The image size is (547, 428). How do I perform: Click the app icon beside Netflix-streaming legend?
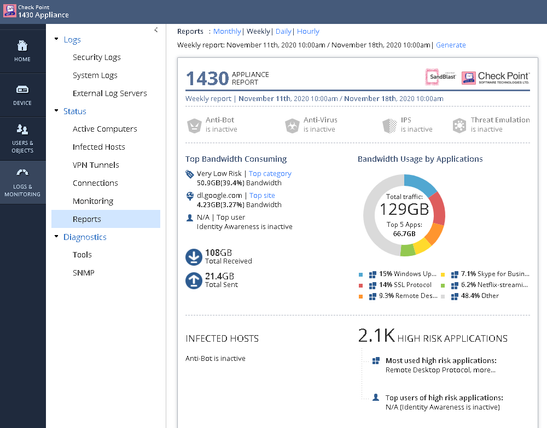tap(454, 286)
